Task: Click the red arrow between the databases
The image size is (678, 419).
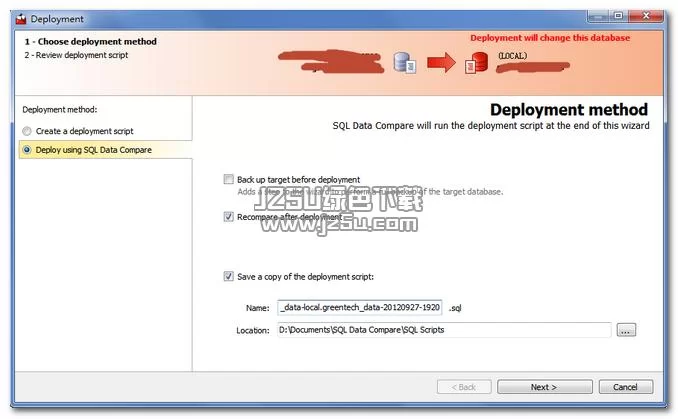Action: click(440, 64)
